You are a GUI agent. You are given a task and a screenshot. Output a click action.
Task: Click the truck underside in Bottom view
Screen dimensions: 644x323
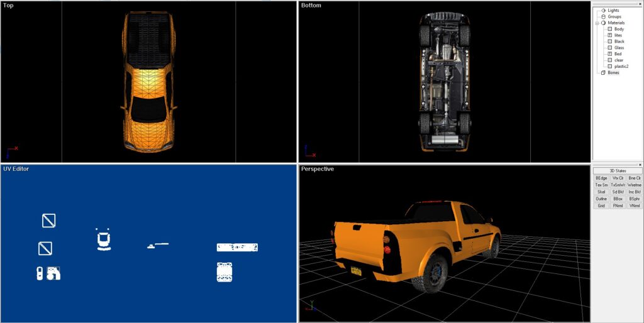(x=445, y=82)
